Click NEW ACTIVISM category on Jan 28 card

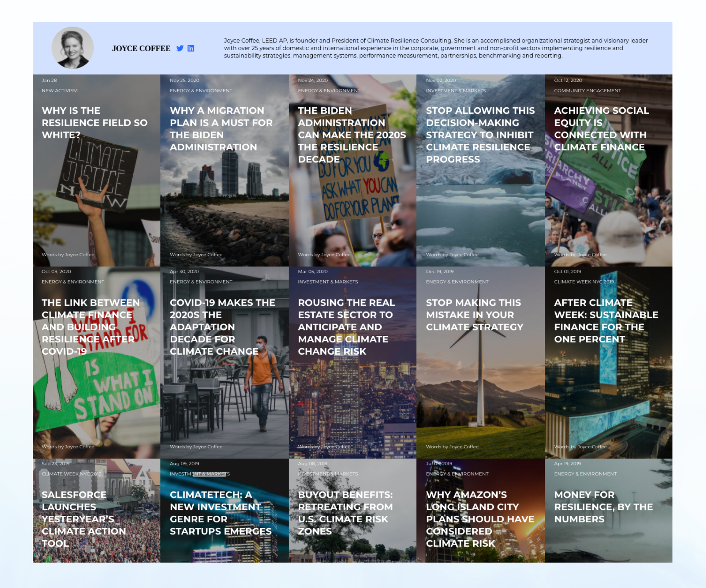pos(59,91)
